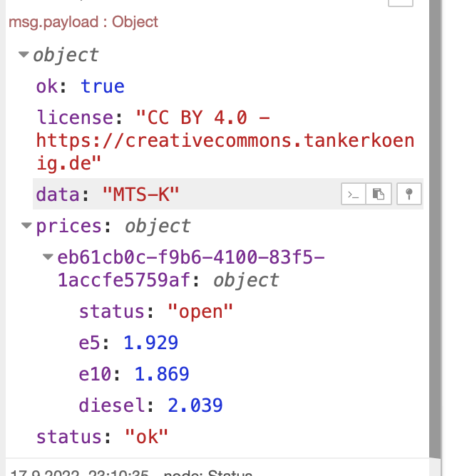Click the e10 value 1.869

162,374
